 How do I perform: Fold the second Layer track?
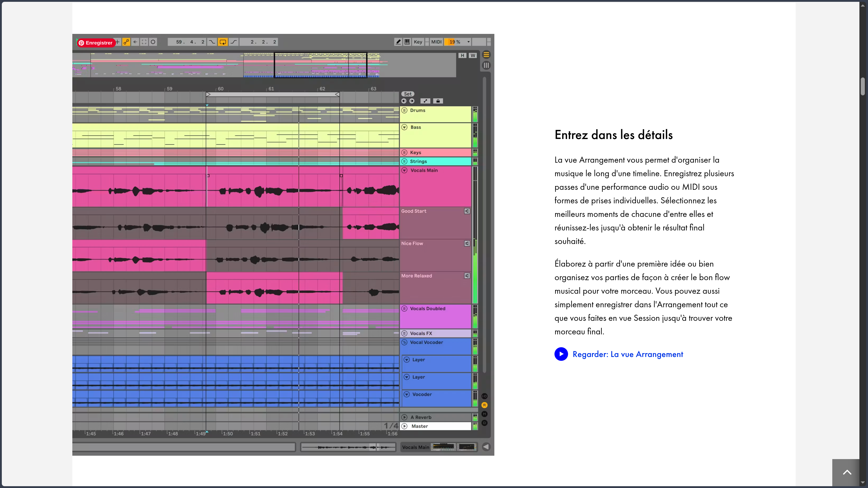coord(407,377)
